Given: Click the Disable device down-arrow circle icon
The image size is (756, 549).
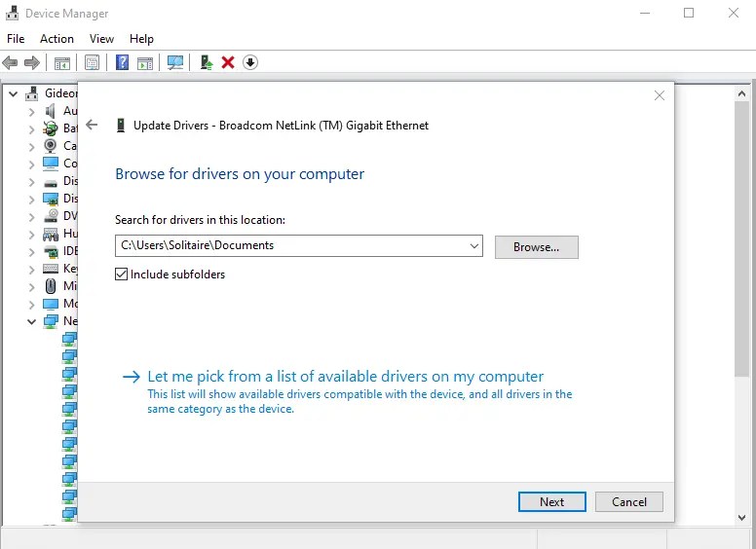Looking at the screenshot, I should [249, 62].
